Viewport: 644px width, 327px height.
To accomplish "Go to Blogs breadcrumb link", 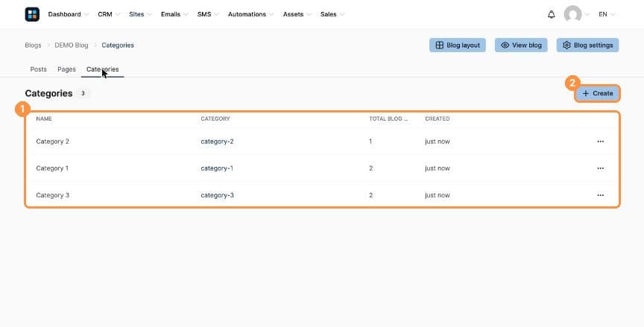I will pos(33,45).
